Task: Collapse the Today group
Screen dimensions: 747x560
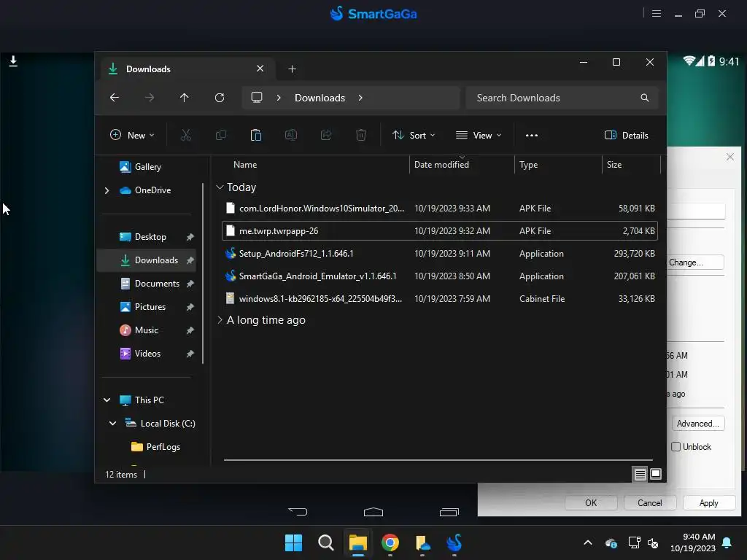Action: click(220, 187)
